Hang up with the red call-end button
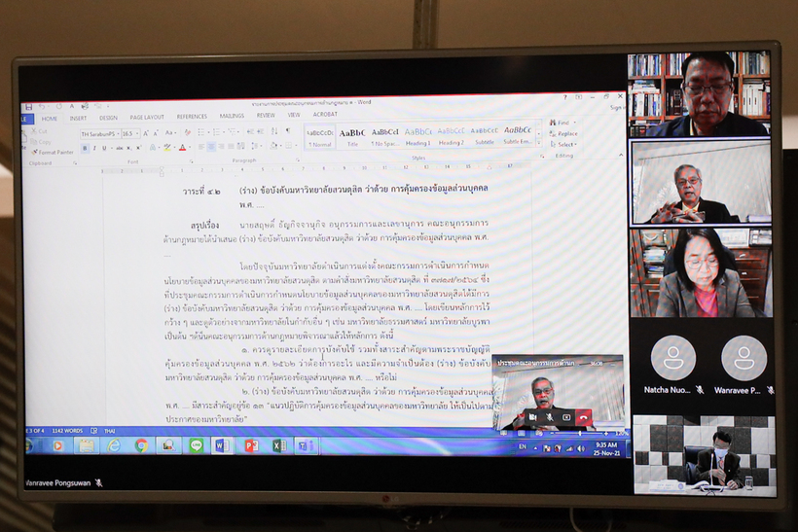Viewport: 798px width, 532px height. pyautogui.click(x=583, y=417)
